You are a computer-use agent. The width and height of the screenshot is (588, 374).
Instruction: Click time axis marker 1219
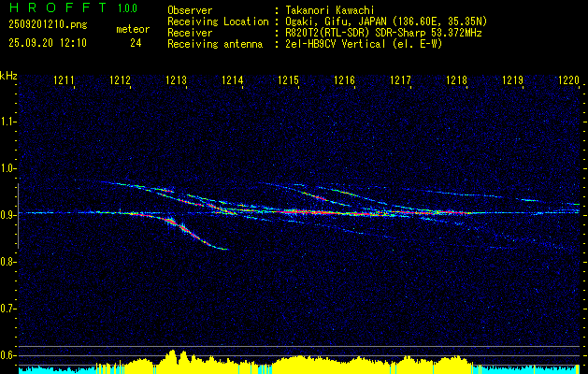click(x=512, y=79)
